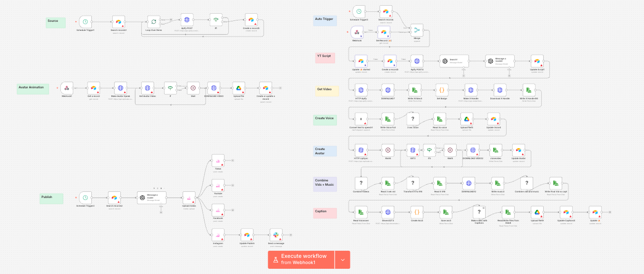
Task: Open the Execute workflow options chevron
Action: 342,259
